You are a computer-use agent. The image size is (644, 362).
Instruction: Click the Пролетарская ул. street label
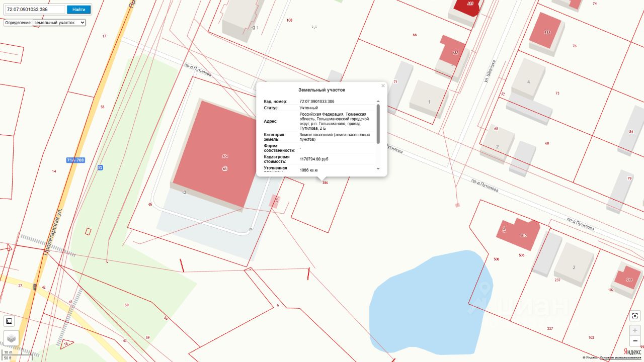[x=53, y=233]
